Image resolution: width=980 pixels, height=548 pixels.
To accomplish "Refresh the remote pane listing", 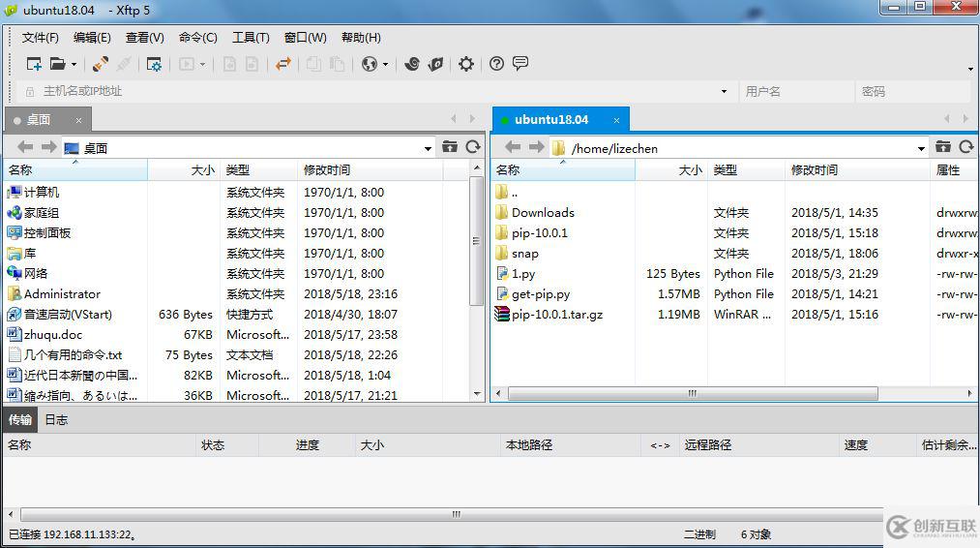I will (x=966, y=146).
